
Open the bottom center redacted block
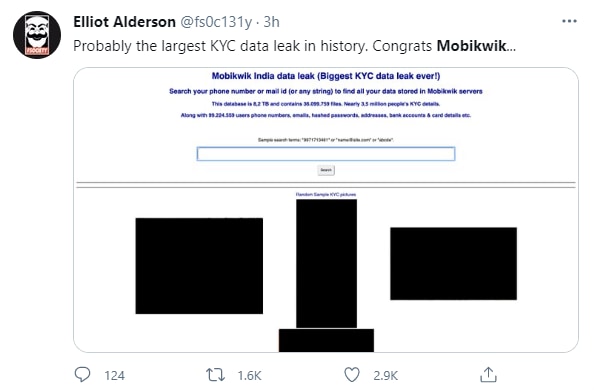[326, 340]
